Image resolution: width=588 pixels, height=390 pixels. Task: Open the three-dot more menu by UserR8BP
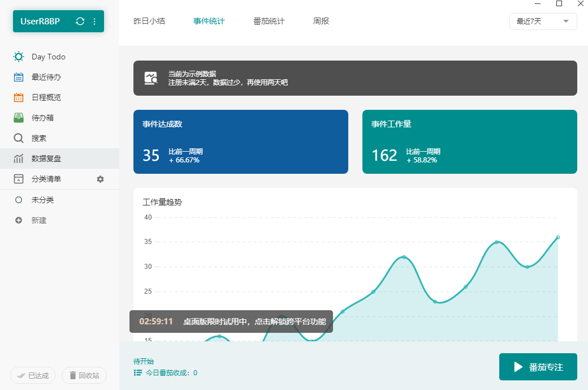[x=94, y=21]
